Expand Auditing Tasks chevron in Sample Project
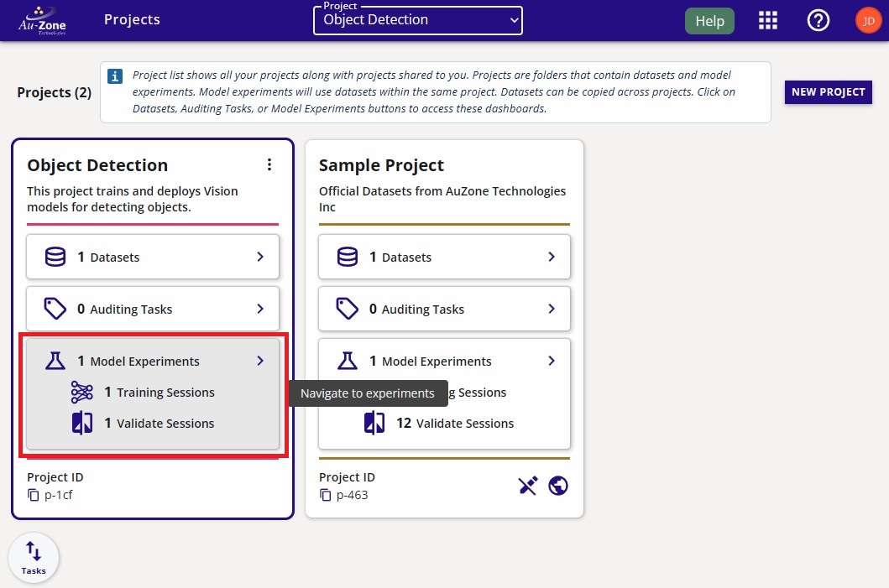This screenshot has height=588, width=889. pyautogui.click(x=552, y=309)
